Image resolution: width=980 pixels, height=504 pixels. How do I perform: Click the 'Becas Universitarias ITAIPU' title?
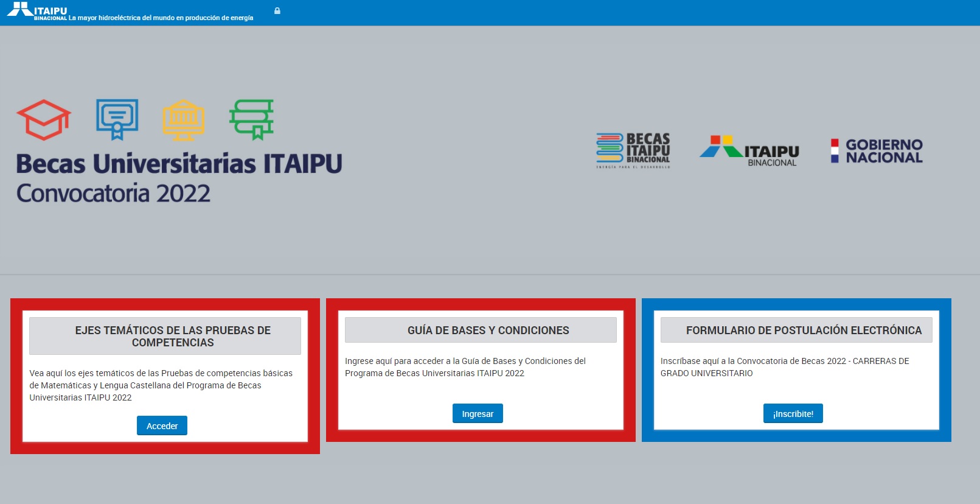[179, 164]
